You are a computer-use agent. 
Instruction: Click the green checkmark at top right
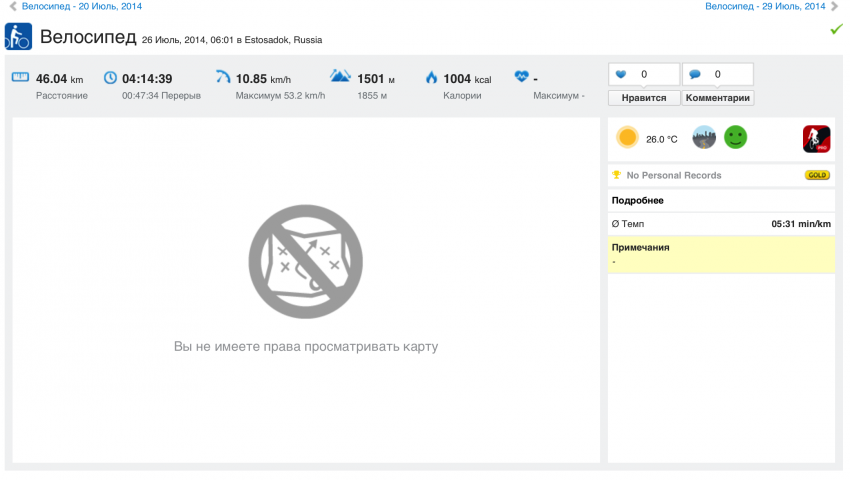836,30
